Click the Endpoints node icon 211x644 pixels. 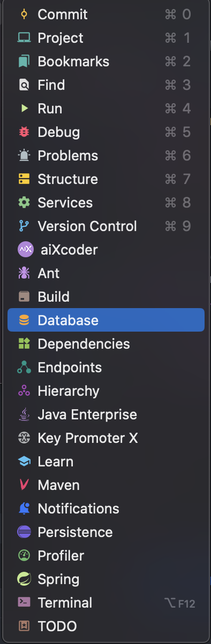24,367
